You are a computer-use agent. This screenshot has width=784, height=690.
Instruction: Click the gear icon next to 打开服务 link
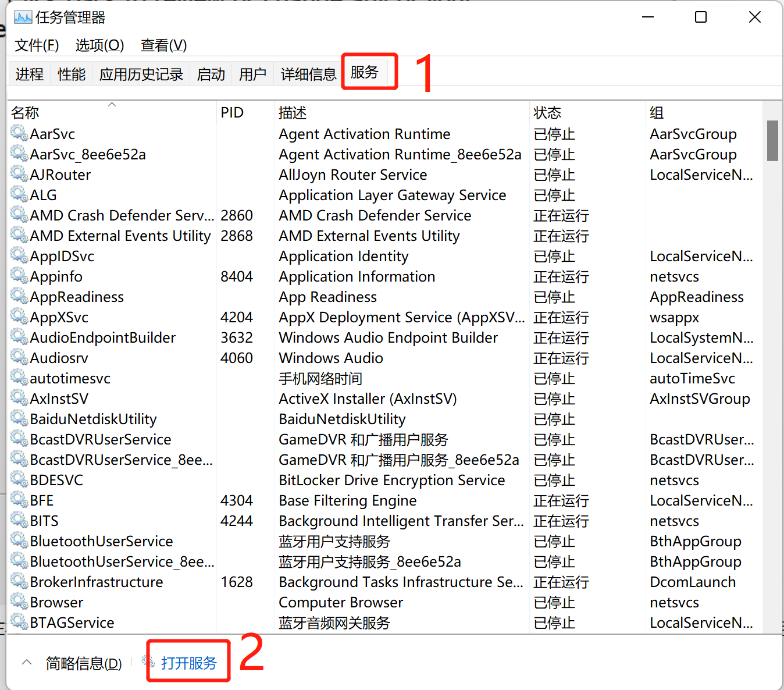(149, 661)
